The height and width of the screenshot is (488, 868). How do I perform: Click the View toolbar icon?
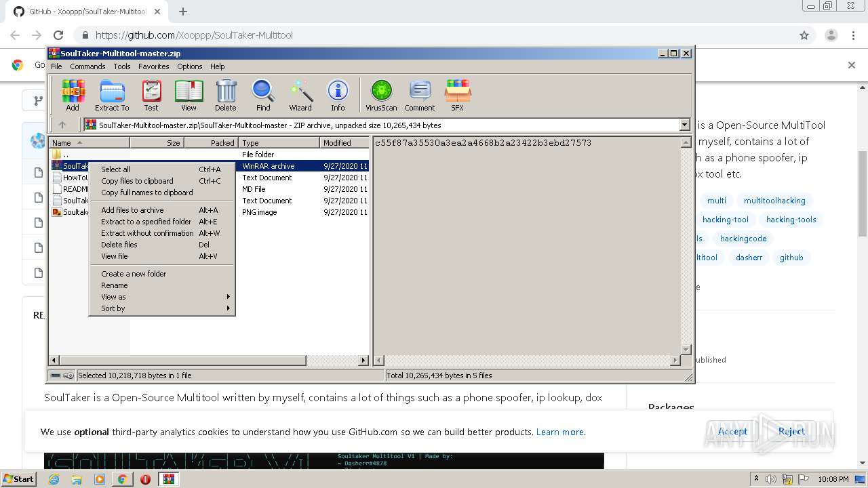[189, 95]
